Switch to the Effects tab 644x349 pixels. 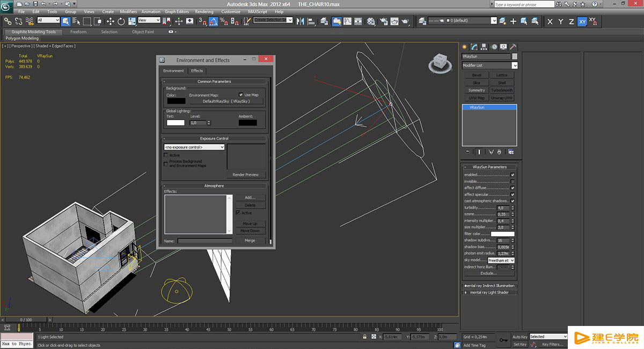197,71
